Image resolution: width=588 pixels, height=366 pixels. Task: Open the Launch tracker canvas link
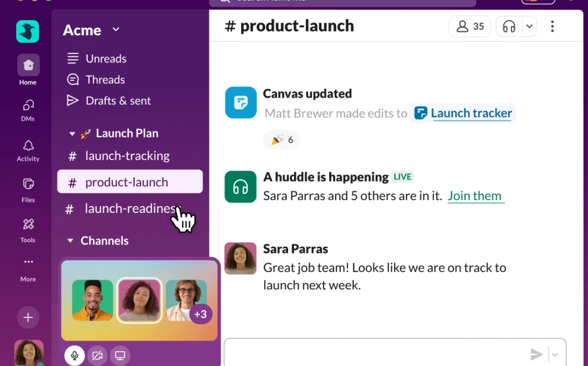coord(470,113)
